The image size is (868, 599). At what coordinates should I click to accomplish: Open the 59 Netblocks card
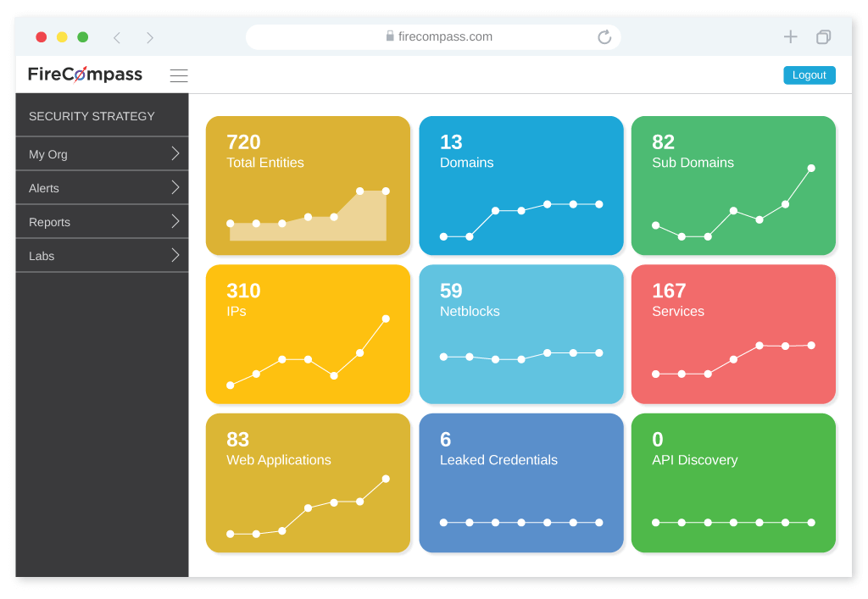521,334
